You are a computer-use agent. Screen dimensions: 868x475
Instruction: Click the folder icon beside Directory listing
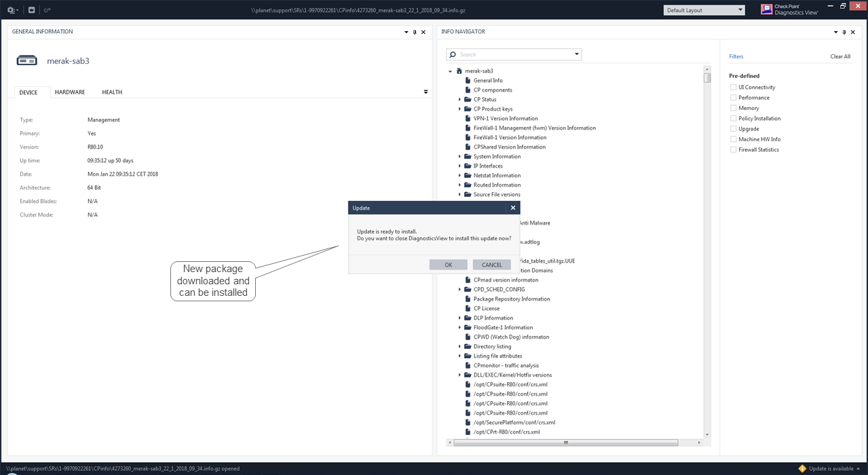click(468, 346)
